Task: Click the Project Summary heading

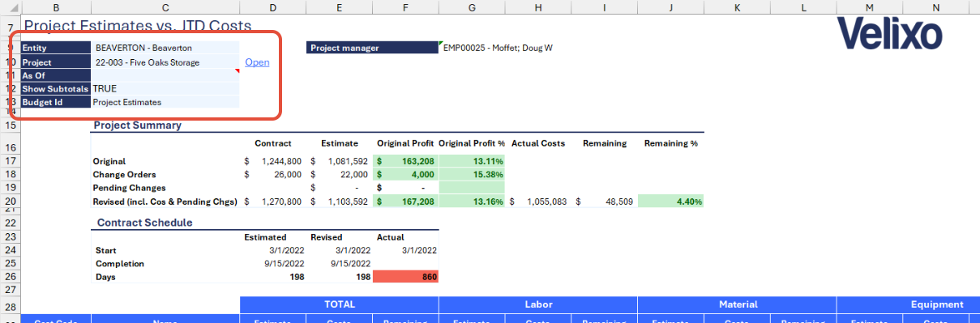Action: [x=138, y=125]
